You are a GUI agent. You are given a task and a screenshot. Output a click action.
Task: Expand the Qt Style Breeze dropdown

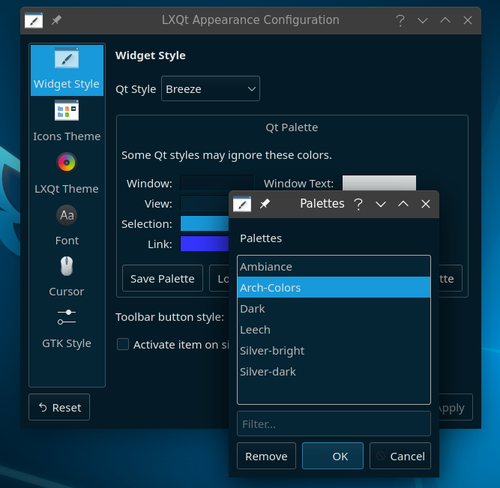211,89
